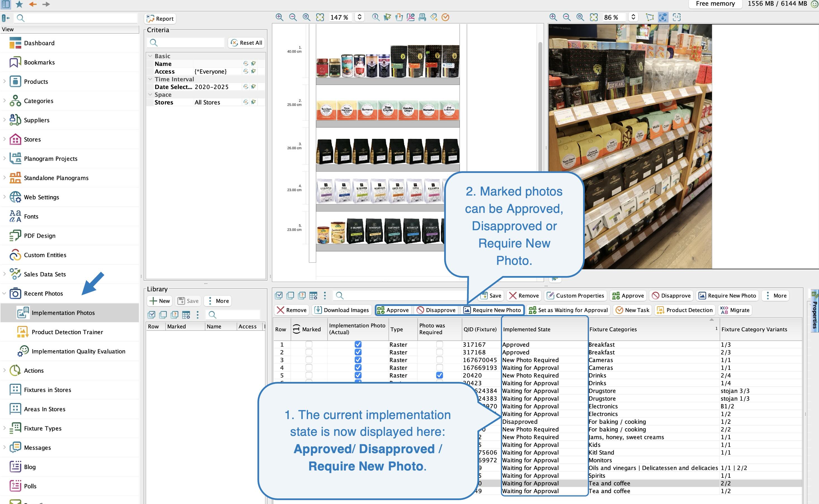Viewport: 819px width, 504px height.
Task: Expand the Products tree node
Action: tap(4, 81)
